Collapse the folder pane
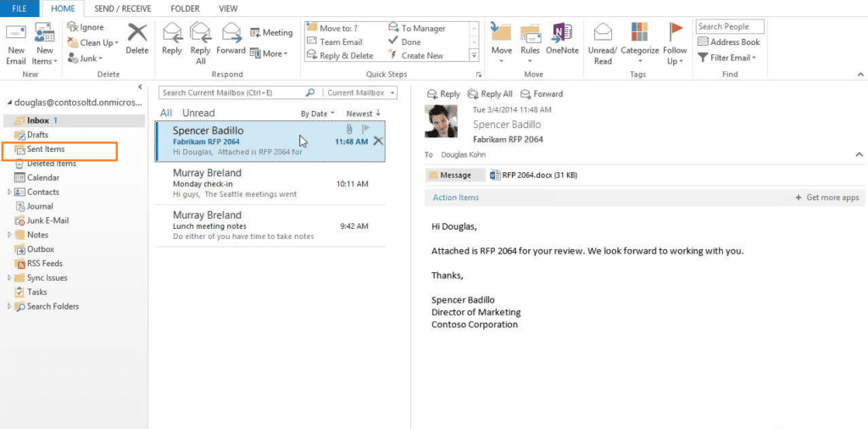 [140, 87]
